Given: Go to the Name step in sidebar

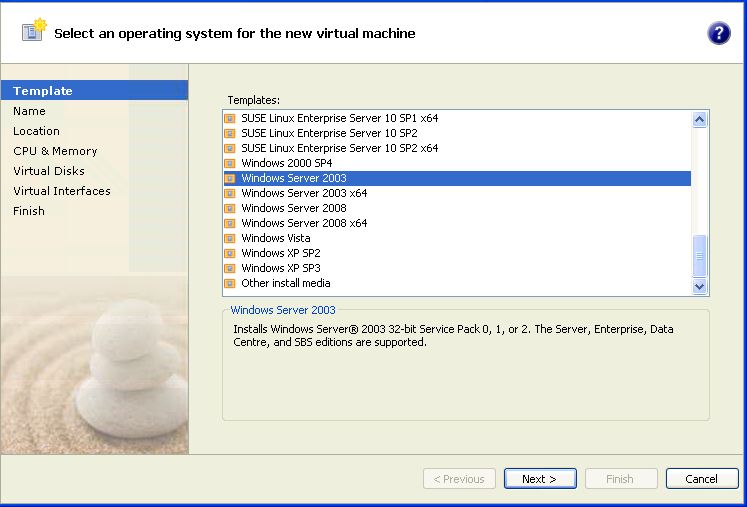Looking at the screenshot, I should point(29,111).
